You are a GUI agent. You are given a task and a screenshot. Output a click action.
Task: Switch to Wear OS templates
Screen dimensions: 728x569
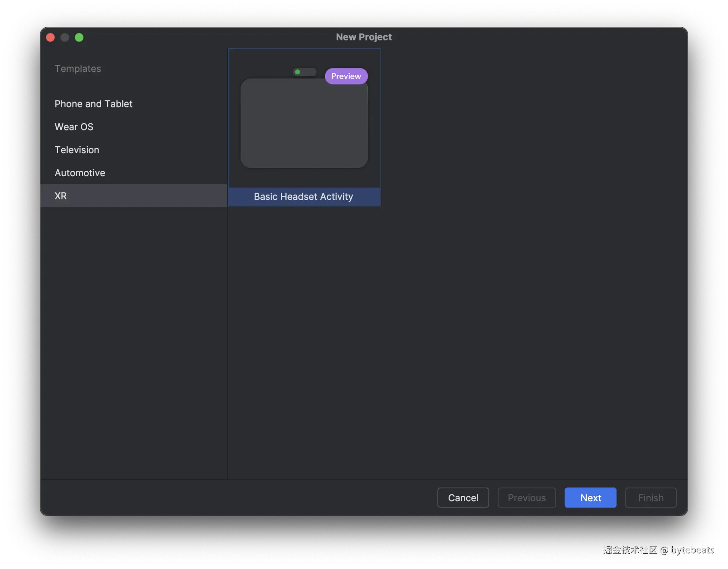pyautogui.click(x=74, y=127)
